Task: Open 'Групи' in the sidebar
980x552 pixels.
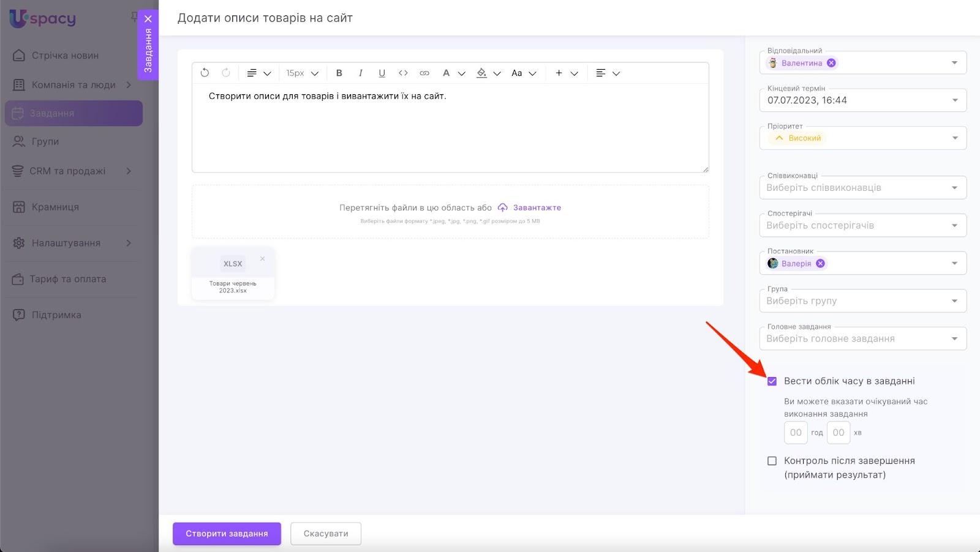Action: tap(73, 141)
